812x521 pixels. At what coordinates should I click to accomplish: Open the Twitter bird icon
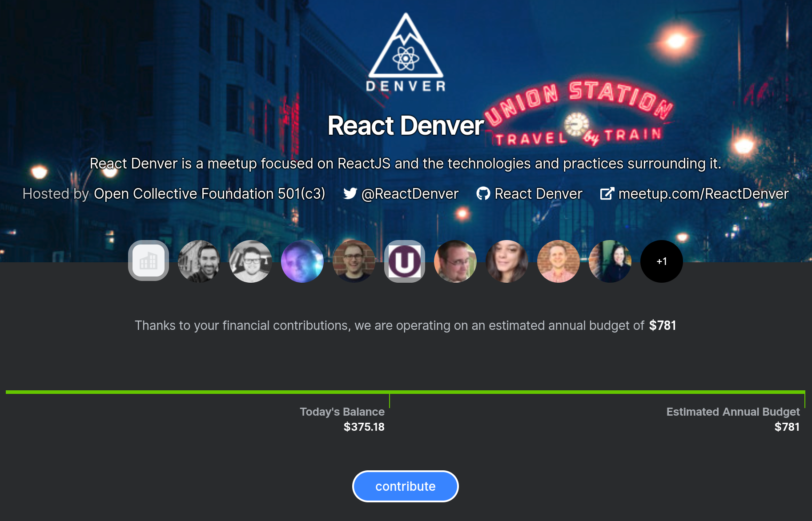coord(350,193)
